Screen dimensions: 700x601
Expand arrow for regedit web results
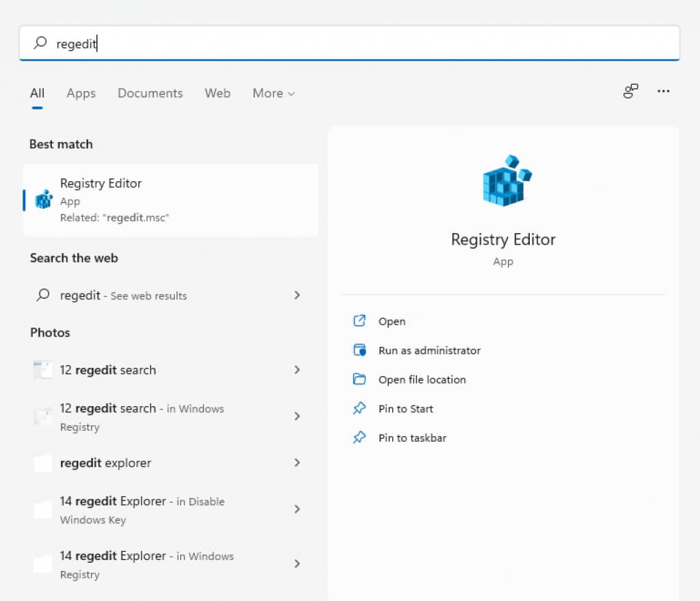tap(297, 295)
